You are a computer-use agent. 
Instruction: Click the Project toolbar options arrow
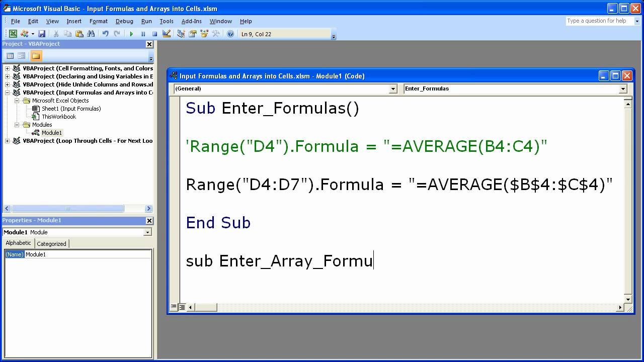click(150, 59)
